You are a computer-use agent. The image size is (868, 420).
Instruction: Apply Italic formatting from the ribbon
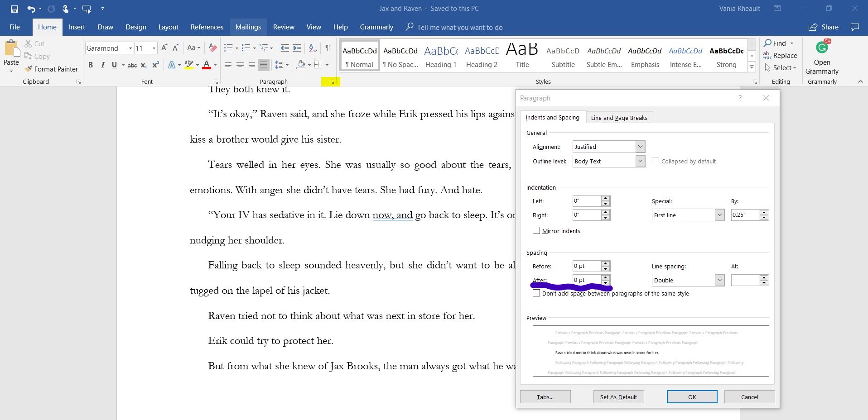pos(102,65)
